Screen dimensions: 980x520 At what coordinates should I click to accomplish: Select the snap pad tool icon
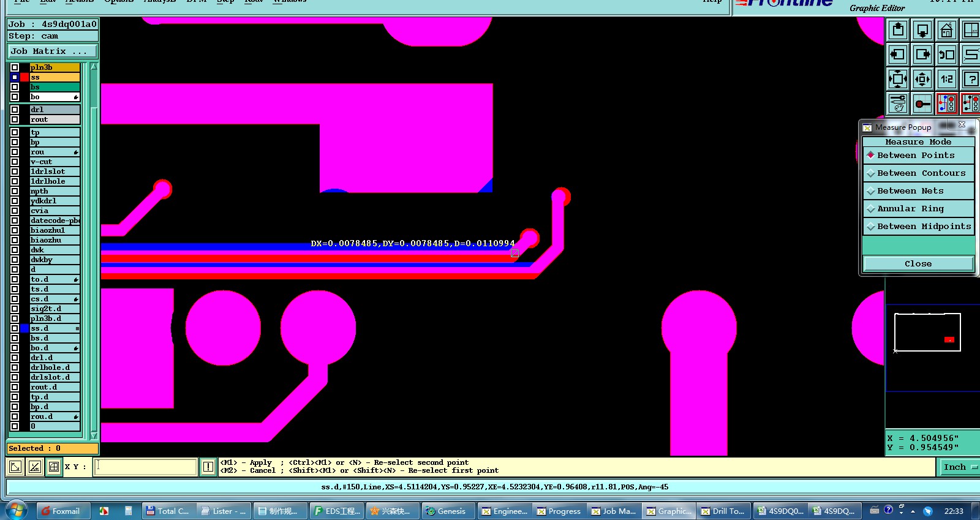[x=922, y=103]
